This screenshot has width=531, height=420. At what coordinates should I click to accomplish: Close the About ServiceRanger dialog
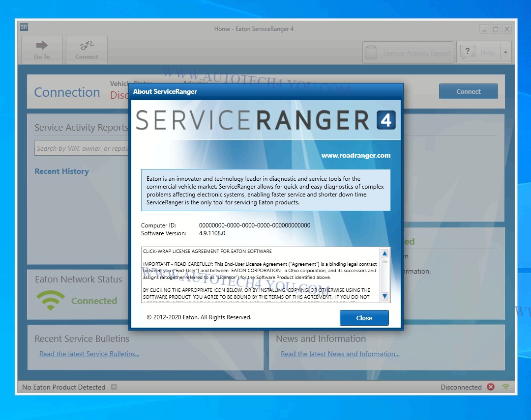(x=364, y=318)
